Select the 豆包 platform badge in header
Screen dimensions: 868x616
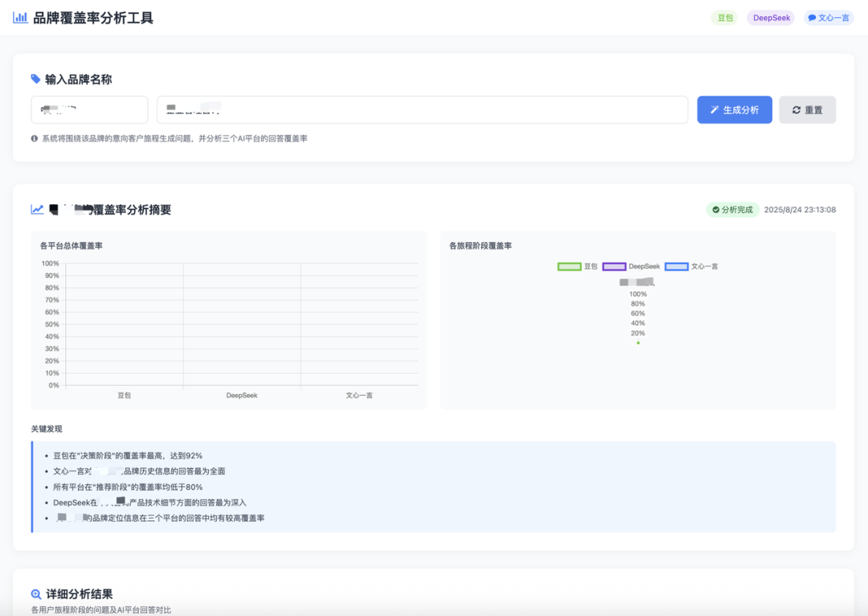725,18
